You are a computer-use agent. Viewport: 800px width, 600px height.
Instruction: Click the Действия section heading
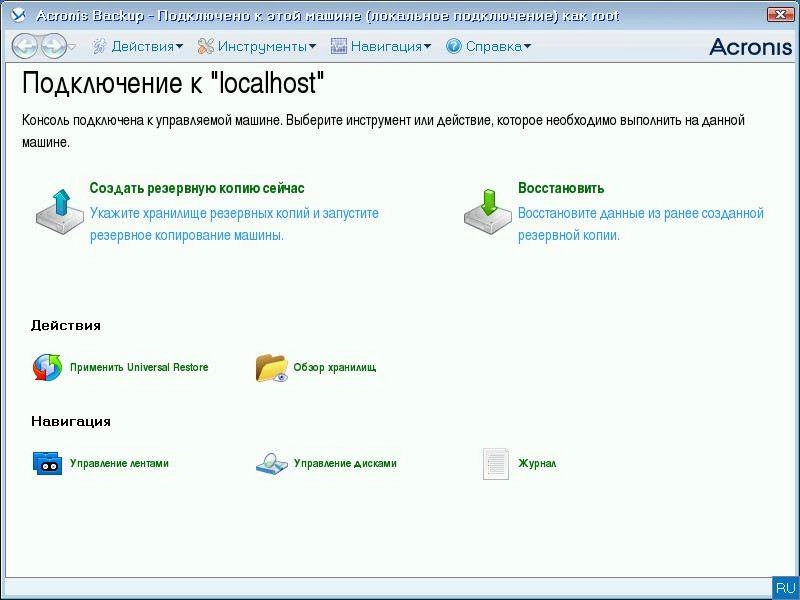click(66, 326)
